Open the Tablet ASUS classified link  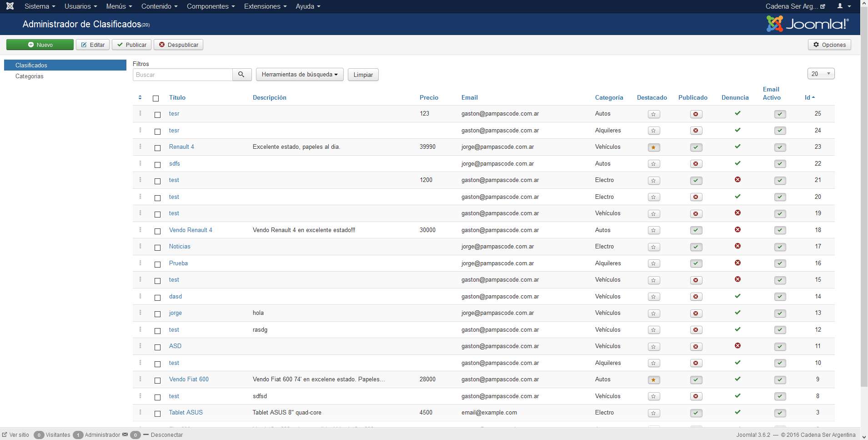click(186, 413)
